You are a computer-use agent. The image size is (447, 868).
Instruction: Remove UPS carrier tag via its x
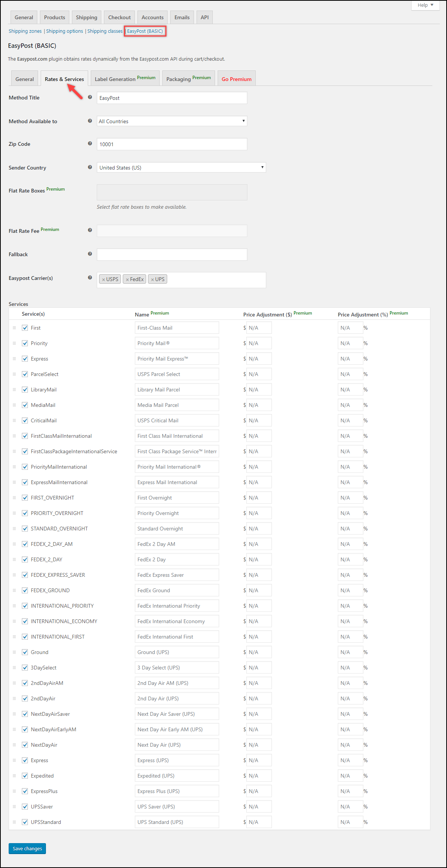pos(153,280)
